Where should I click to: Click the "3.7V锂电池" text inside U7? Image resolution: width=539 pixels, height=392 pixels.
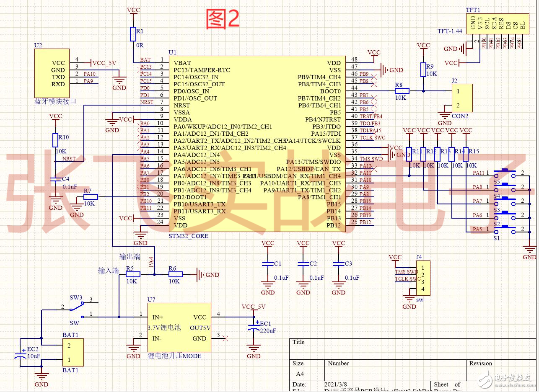coord(164,327)
